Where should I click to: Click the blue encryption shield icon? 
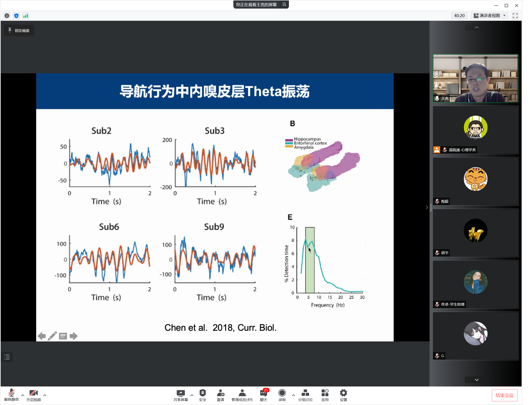tap(16, 16)
